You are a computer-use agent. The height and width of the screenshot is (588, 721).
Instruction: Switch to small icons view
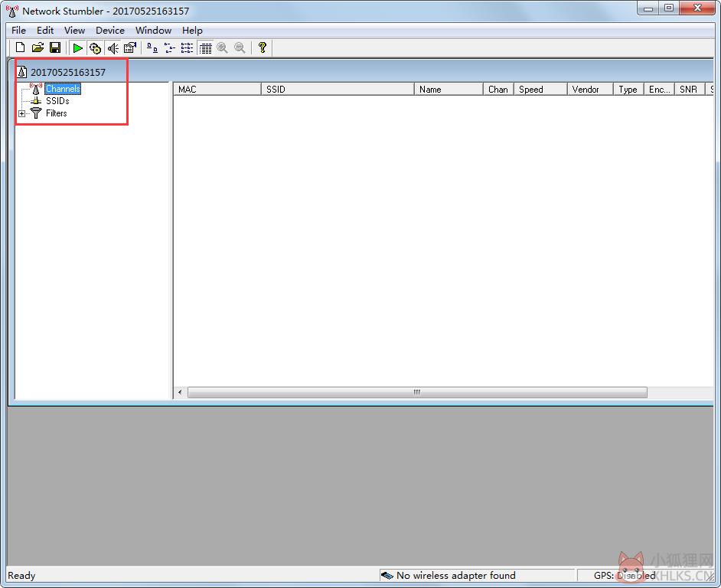click(x=170, y=47)
